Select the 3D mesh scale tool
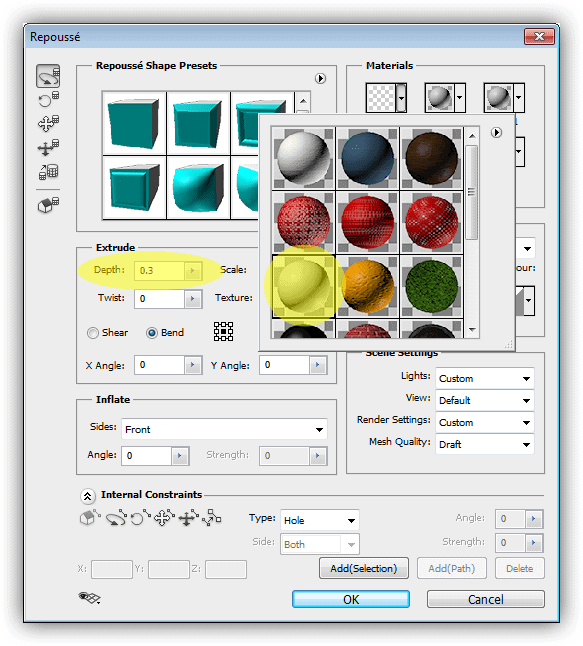Viewport: 583px width, 646px height. tap(48, 171)
